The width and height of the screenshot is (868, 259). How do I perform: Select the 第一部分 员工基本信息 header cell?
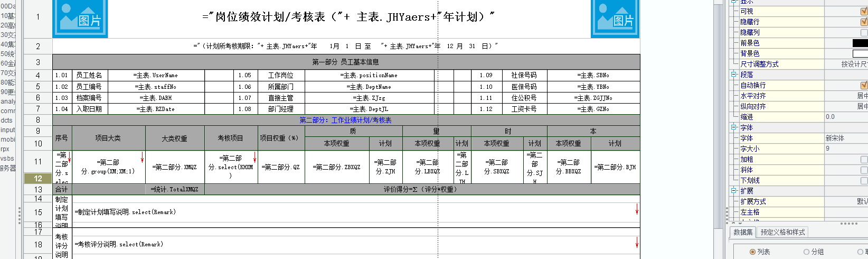tap(346, 62)
